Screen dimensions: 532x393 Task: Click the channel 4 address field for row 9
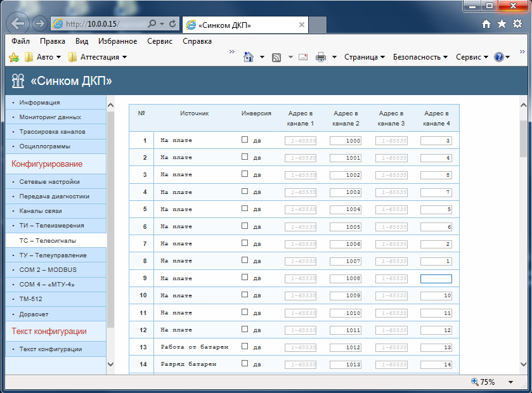[436, 279]
